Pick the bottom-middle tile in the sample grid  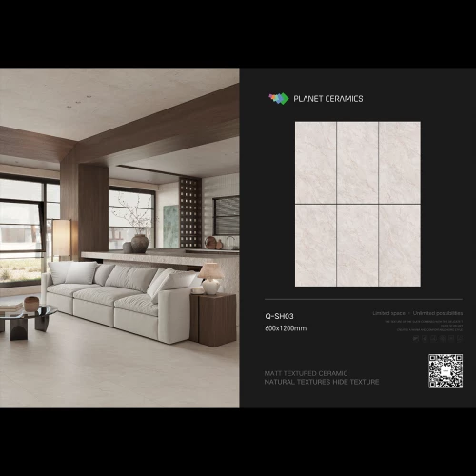pyautogui.click(x=357, y=246)
